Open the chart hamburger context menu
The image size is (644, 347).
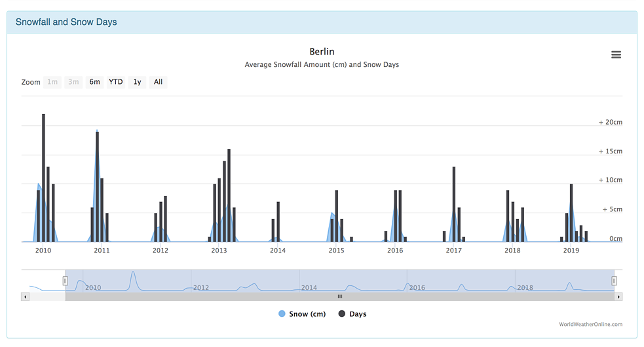coord(616,55)
